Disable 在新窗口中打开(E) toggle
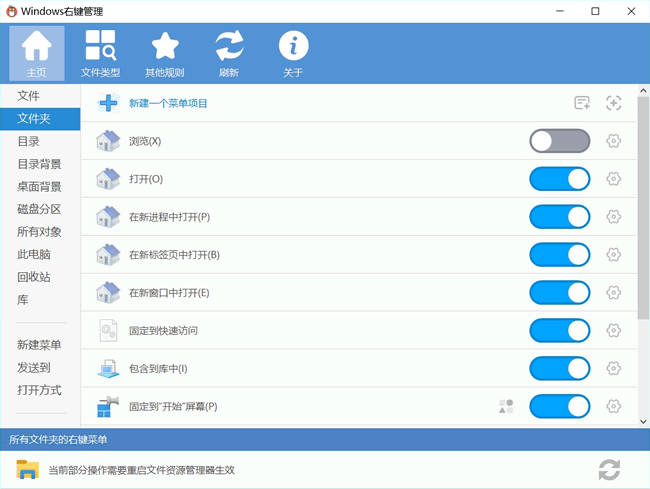650x489 pixels. click(560, 293)
